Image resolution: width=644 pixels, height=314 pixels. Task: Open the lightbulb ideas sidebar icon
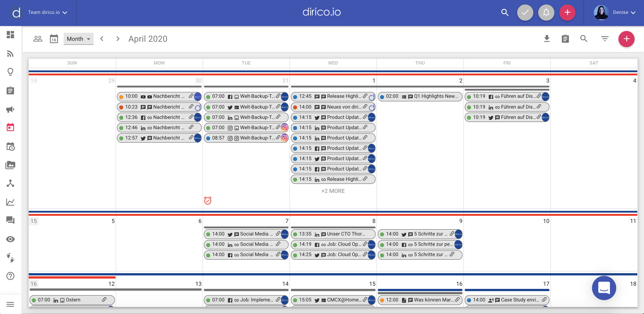coord(10,72)
